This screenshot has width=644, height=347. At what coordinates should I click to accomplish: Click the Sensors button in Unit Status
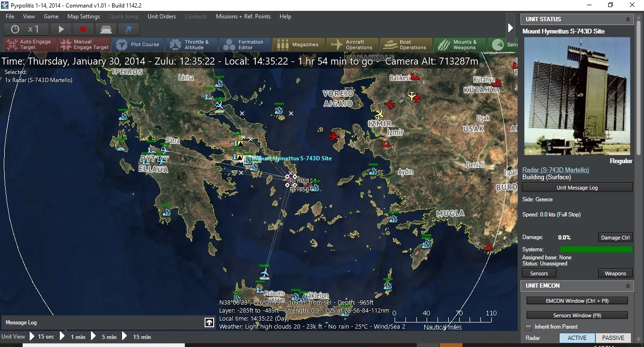click(x=539, y=273)
